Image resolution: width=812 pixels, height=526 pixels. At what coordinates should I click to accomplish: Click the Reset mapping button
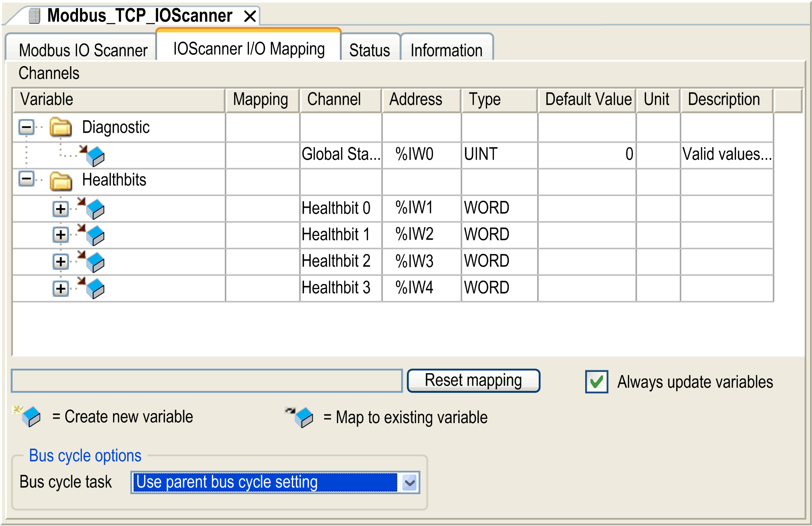473,380
